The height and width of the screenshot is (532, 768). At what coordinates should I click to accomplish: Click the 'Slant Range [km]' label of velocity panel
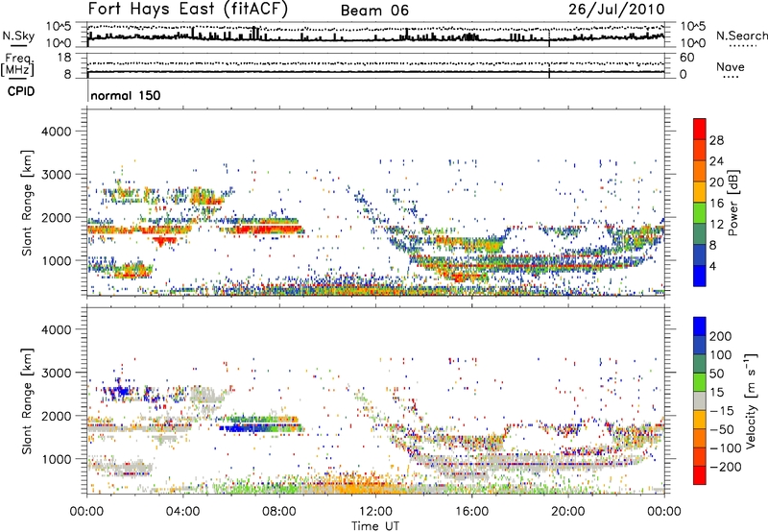click(x=27, y=401)
